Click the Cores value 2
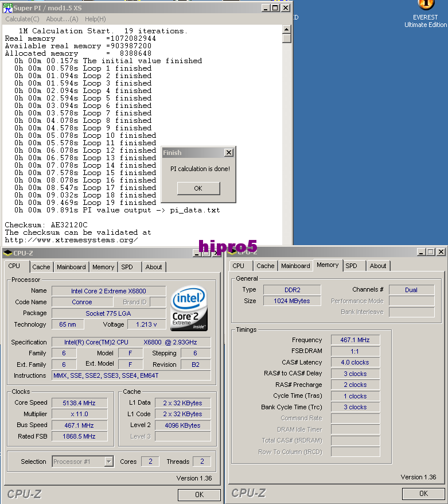This screenshot has height=504, width=448. point(150,462)
